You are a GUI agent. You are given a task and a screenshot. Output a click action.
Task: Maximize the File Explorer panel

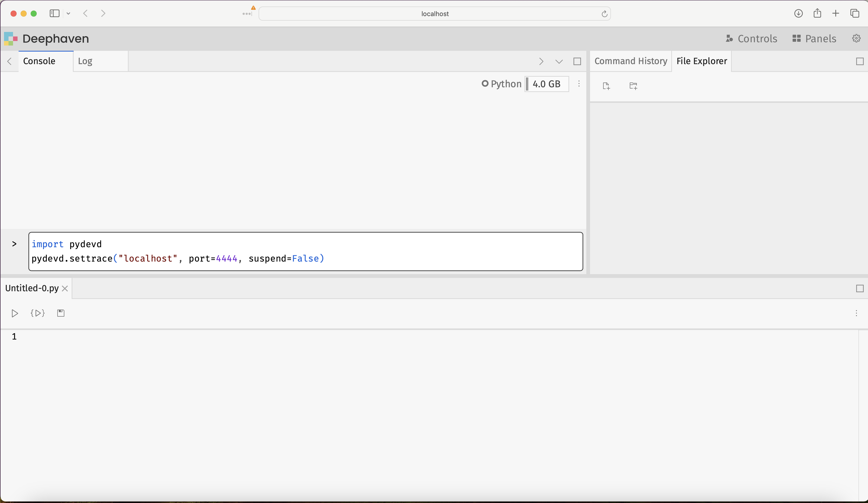(x=860, y=61)
